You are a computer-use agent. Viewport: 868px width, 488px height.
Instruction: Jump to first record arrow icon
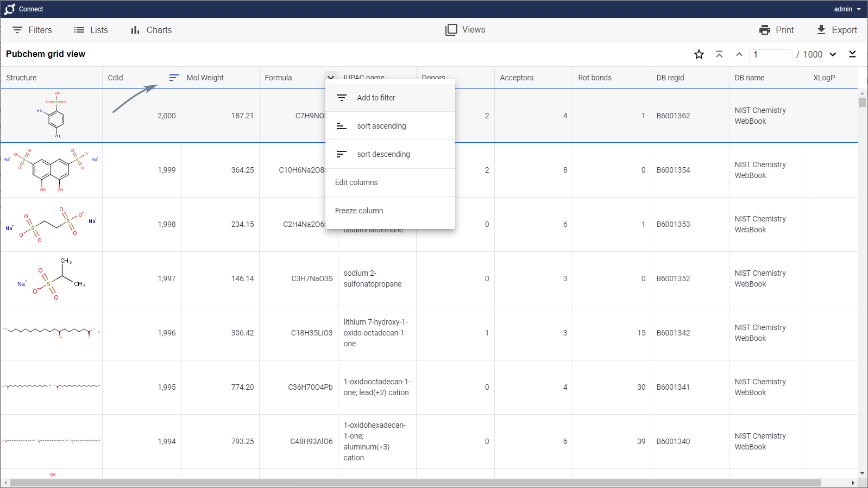pos(719,54)
